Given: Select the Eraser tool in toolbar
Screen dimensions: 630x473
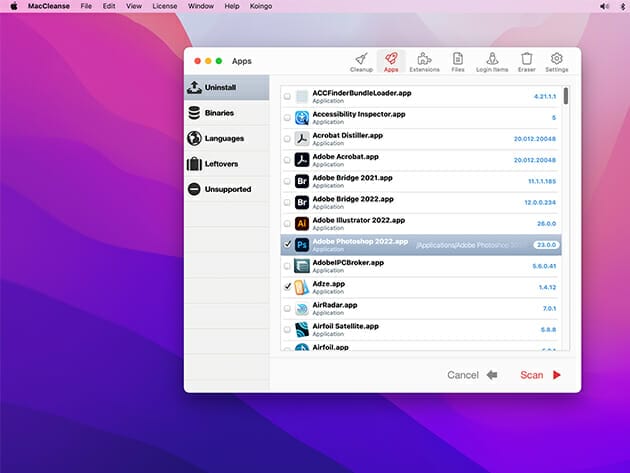Looking at the screenshot, I should 526,62.
